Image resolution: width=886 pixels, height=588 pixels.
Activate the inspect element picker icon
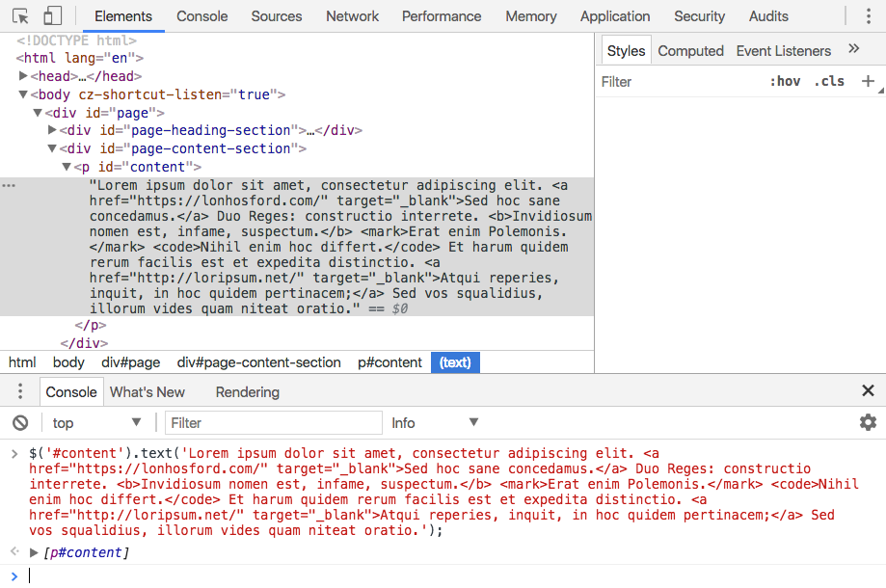[x=20, y=16]
